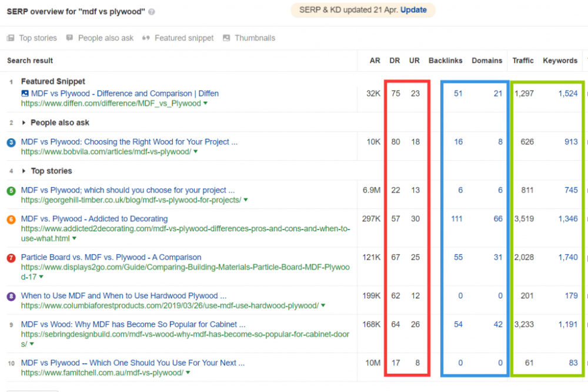Click the green position 5 badge

click(x=11, y=191)
